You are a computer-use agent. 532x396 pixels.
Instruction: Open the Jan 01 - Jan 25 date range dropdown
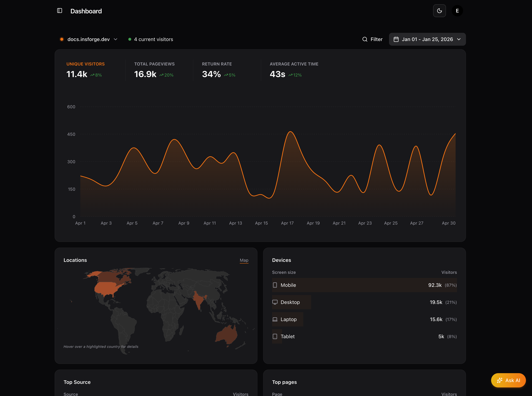(x=427, y=39)
